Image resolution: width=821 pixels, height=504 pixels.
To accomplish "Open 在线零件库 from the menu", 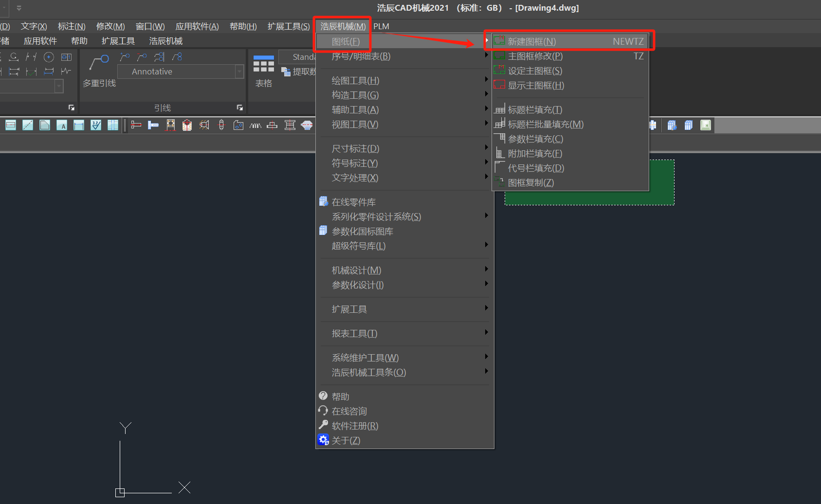I will click(404, 202).
